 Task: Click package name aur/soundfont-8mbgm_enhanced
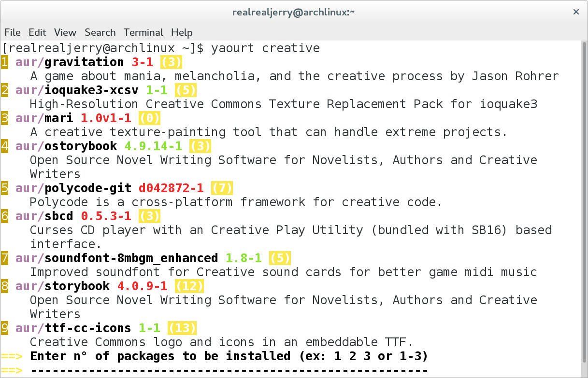117,258
